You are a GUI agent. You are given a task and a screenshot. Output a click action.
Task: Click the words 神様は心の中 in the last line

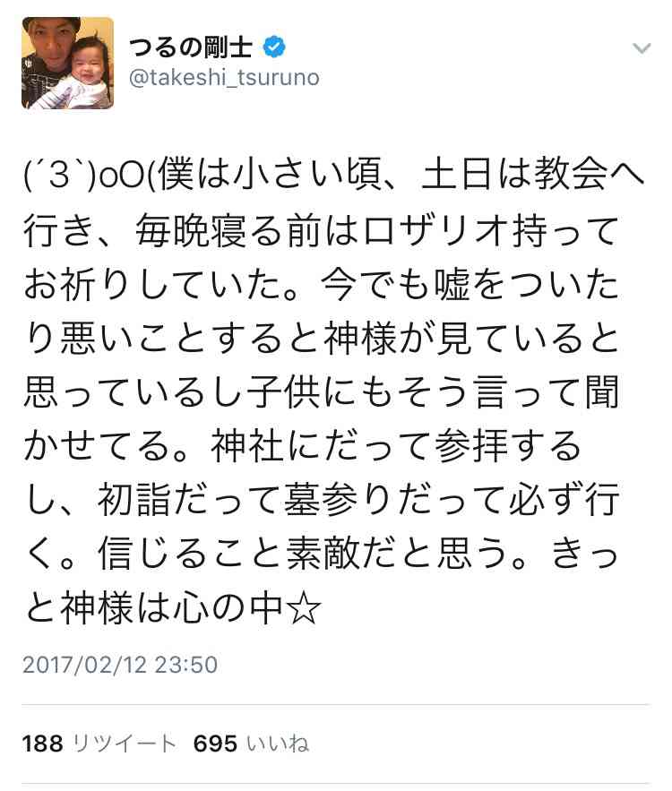point(171,608)
